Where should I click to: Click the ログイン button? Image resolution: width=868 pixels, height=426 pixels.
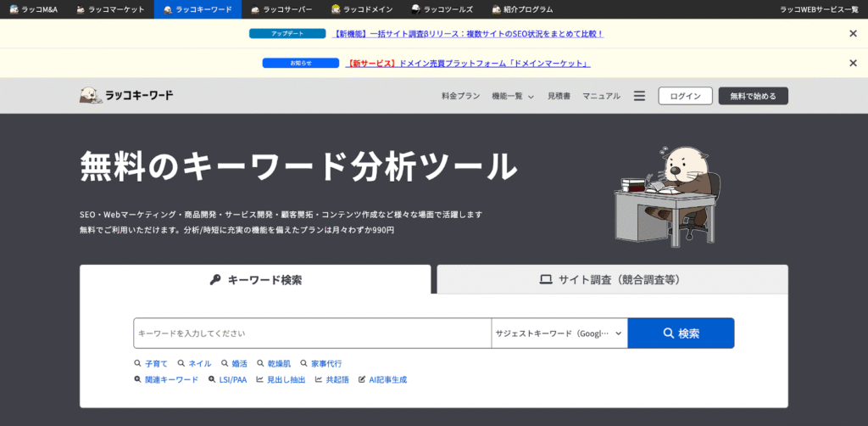point(685,96)
